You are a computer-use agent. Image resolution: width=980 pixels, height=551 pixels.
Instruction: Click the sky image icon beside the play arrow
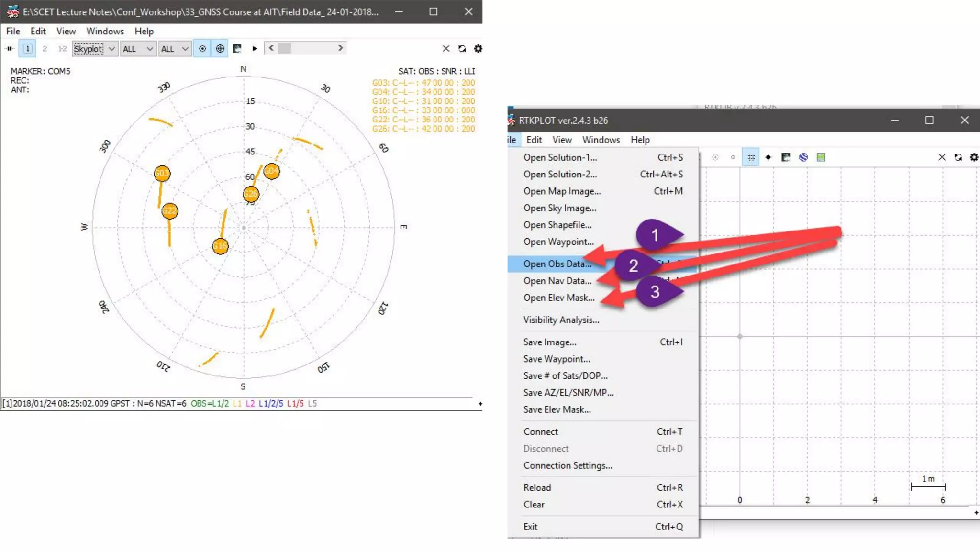pos(237,49)
